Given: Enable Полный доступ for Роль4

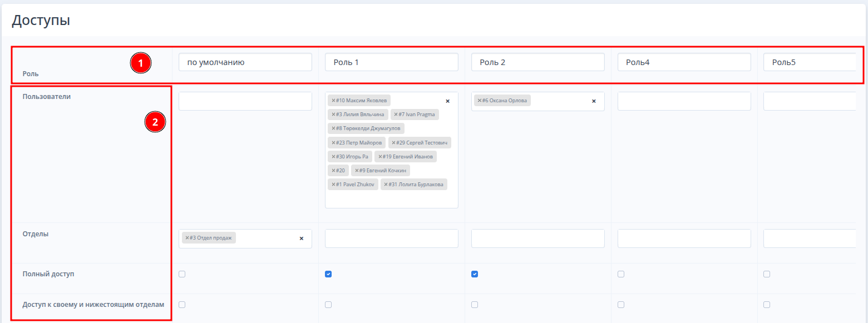Looking at the screenshot, I should click(x=621, y=274).
